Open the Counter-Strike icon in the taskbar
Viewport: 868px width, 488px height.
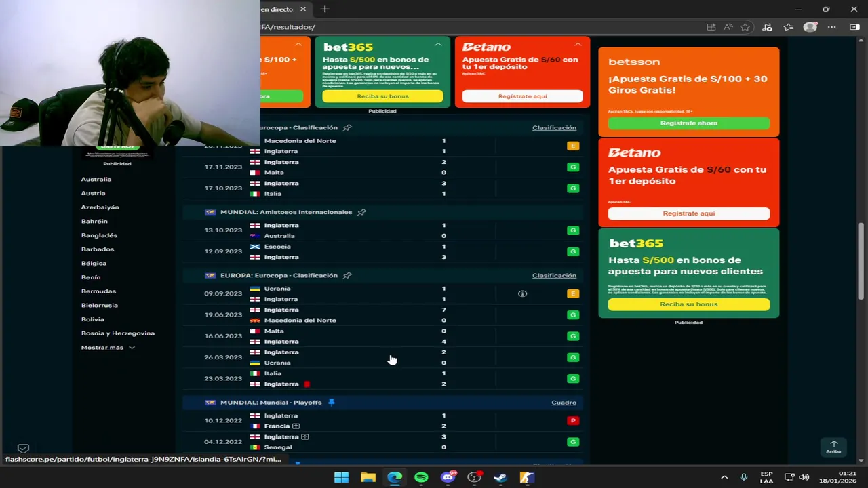(x=527, y=477)
